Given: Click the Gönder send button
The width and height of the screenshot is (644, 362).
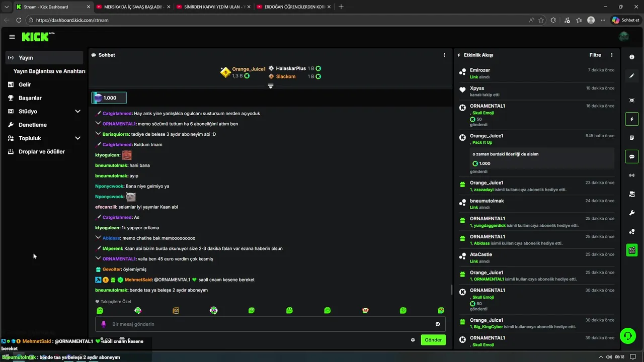Looking at the screenshot, I should (433, 340).
